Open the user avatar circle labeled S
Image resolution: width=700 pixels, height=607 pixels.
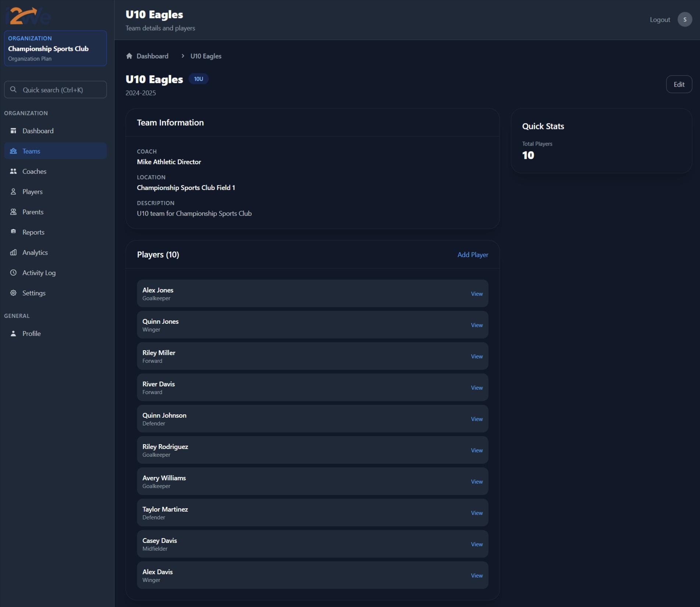click(685, 19)
